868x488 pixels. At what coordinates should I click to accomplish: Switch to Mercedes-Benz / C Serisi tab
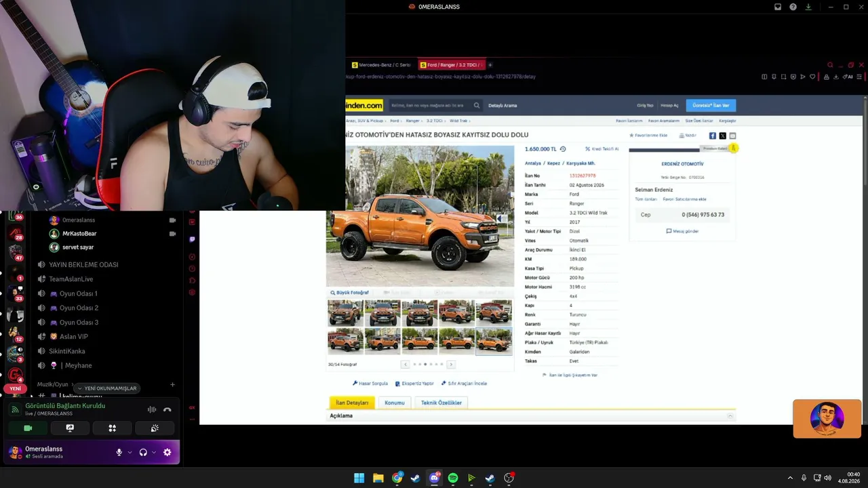tap(382, 65)
